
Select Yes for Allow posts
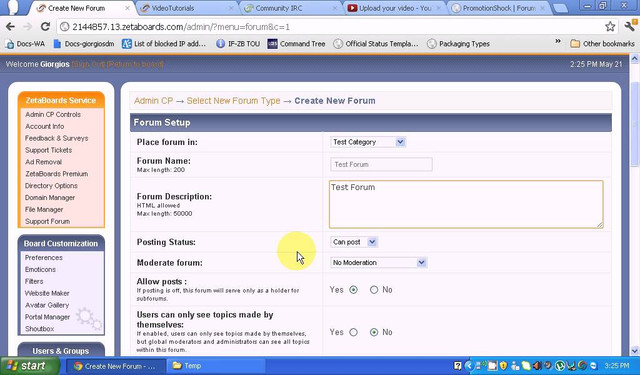pyautogui.click(x=353, y=290)
